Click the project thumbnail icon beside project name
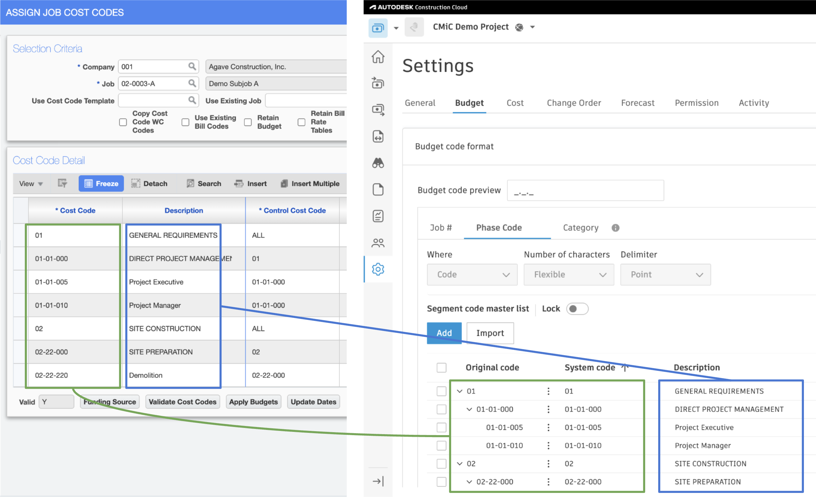 [x=414, y=27]
